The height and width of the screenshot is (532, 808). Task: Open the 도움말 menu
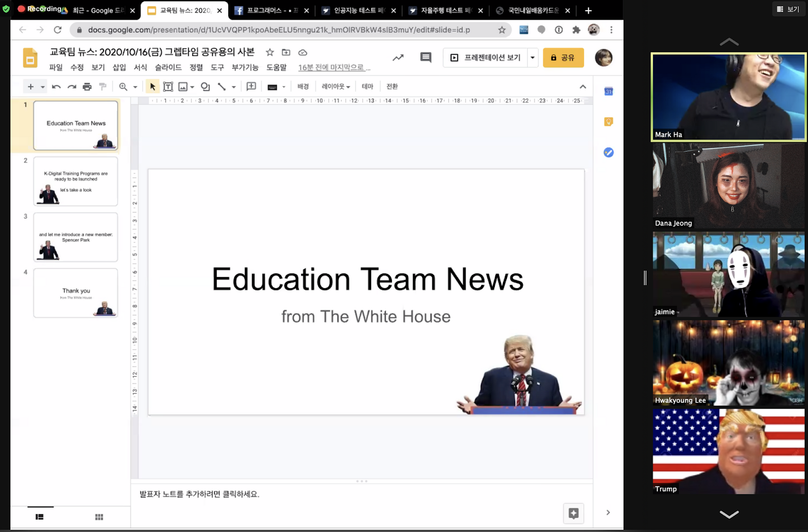pos(276,67)
